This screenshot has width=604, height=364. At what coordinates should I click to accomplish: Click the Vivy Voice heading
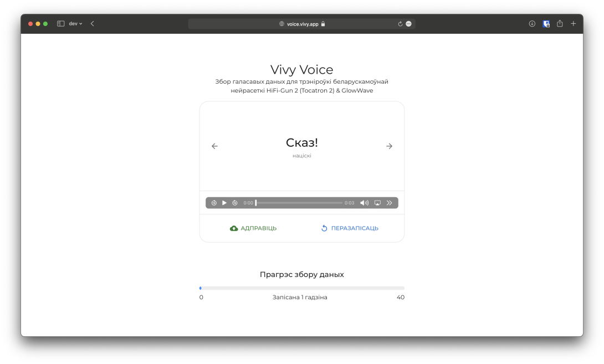pos(301,70)
